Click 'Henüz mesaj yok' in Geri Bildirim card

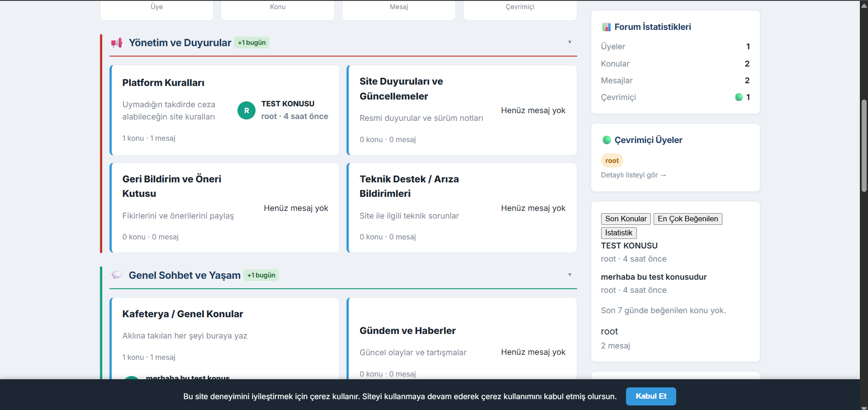click(x=296, y=208)
